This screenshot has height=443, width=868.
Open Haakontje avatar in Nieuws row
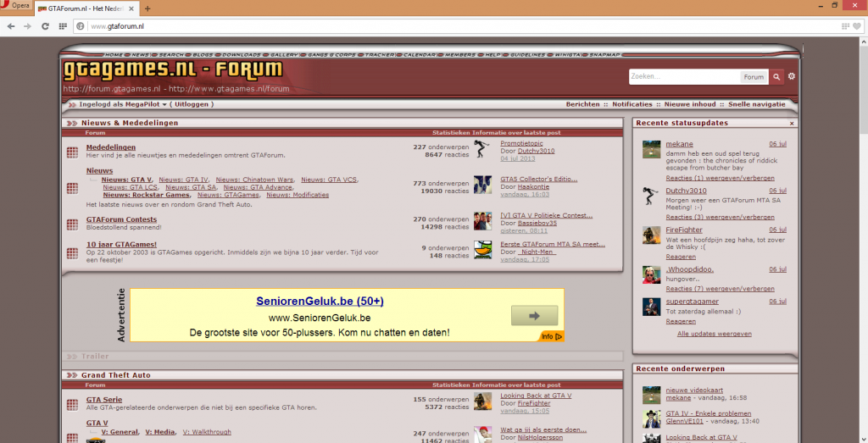[482, 185]
